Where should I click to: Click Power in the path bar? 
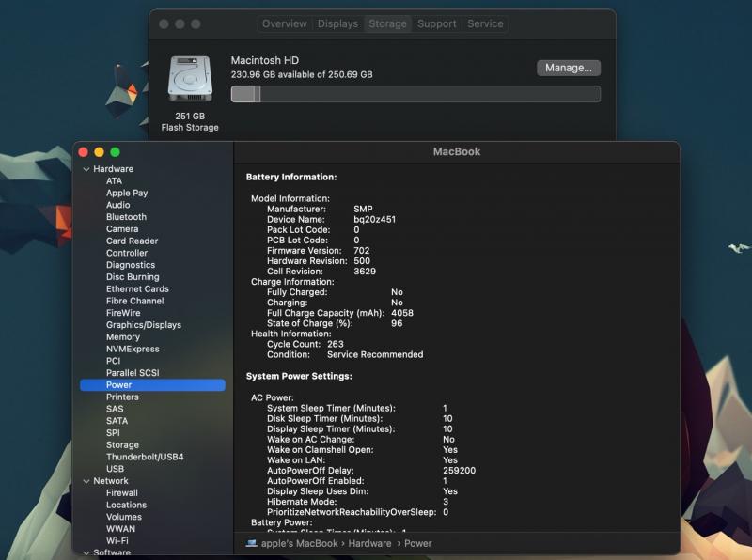(417, 543)
